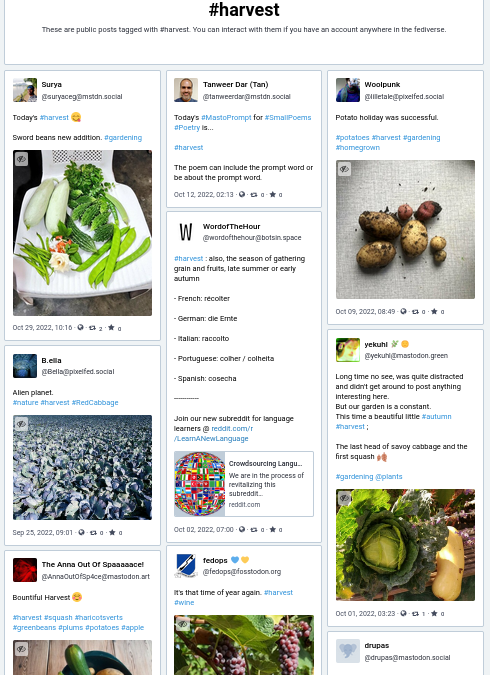Screen dimensions: 490x675
Task: Click boost icon on yekuhl's cabbage post
Action: [416, 613]
